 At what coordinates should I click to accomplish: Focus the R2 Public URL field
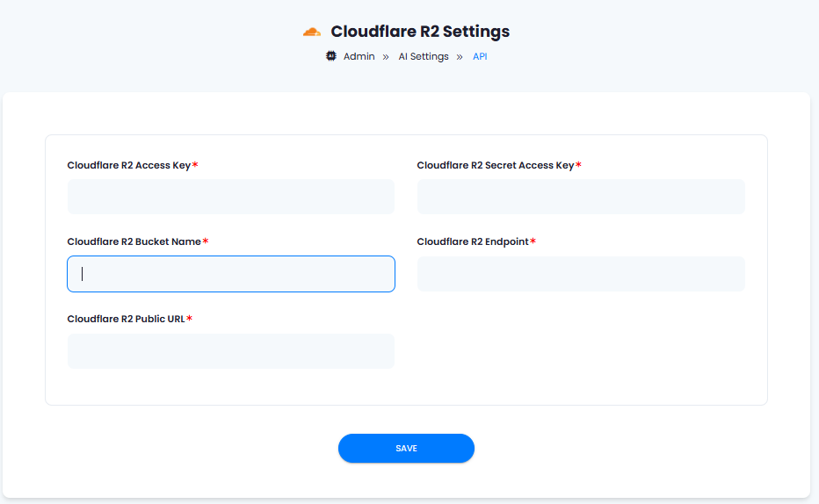[x=231, y=351]
